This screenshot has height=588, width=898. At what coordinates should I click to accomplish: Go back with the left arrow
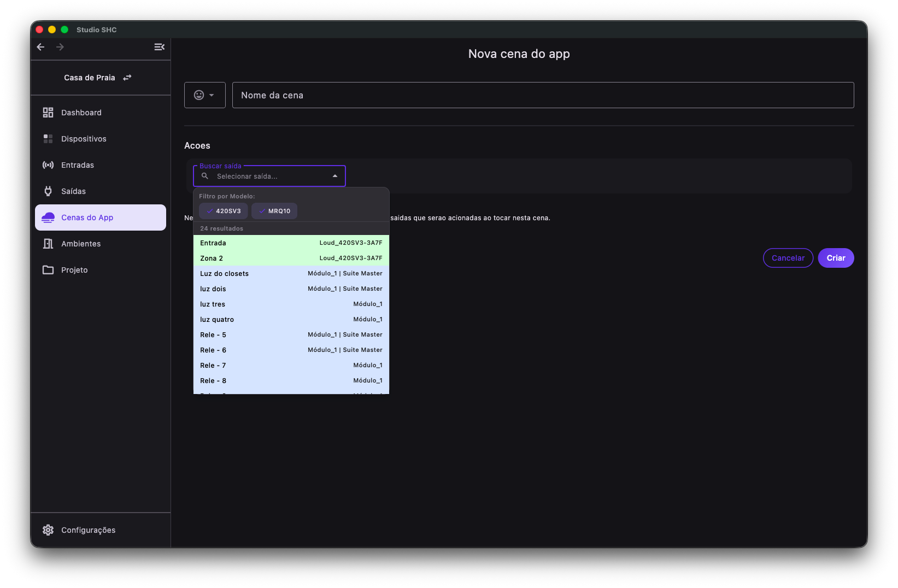(x=40, y=47)
